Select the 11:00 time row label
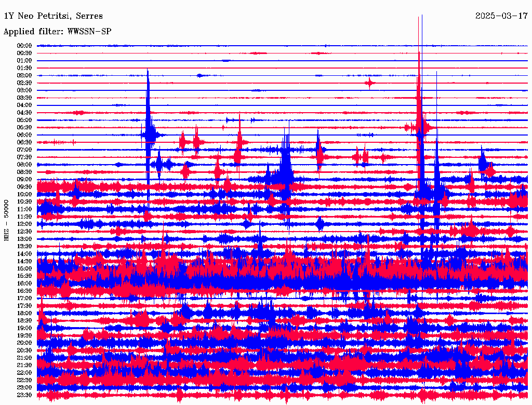532x405 pixels. click(24, 209)
